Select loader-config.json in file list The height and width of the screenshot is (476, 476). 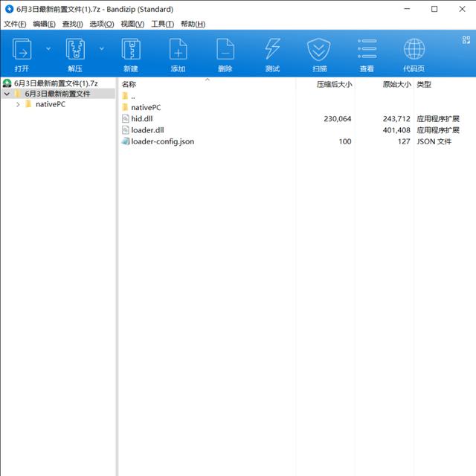pos(162,141)
